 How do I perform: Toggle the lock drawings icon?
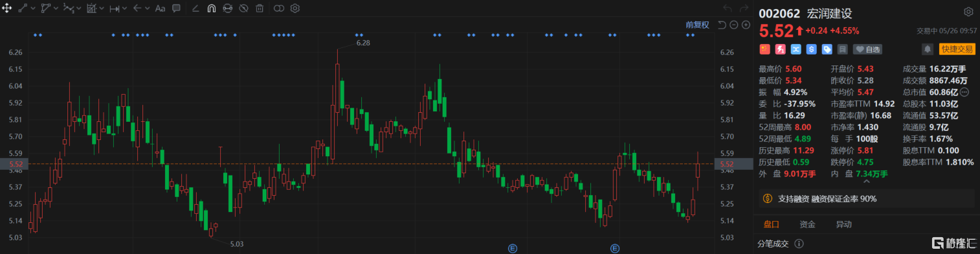pos(227,8)
